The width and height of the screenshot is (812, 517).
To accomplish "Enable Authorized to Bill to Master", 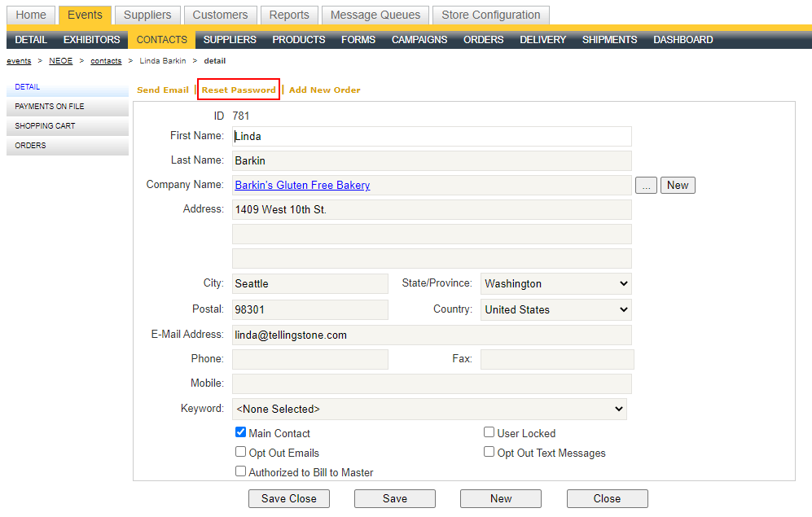I will [x=240, y=471].
